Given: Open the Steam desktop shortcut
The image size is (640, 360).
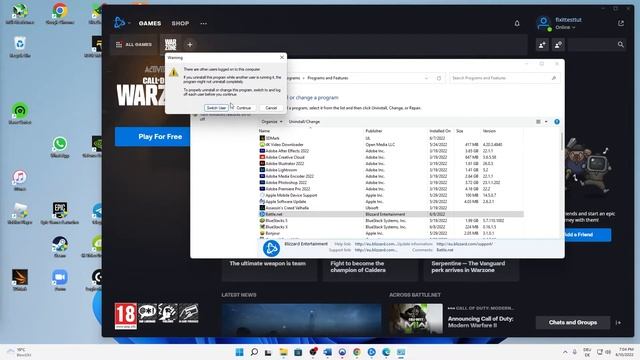Looking at the screenshot, I should (x=60, y=247).
